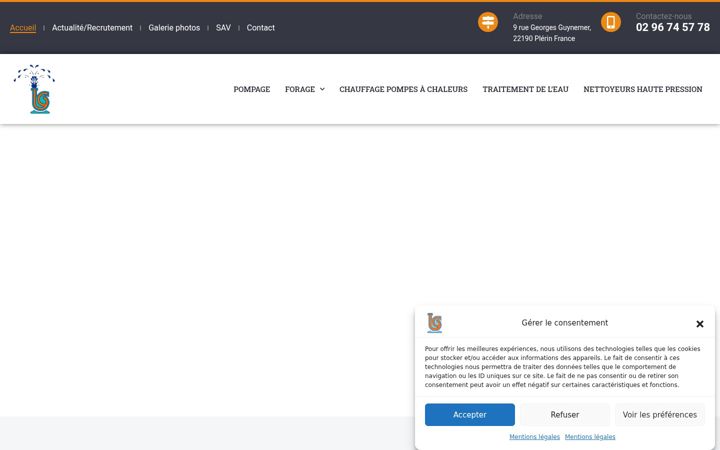
Task: Select Pompage in main navigation
Action: pos(252,89)
